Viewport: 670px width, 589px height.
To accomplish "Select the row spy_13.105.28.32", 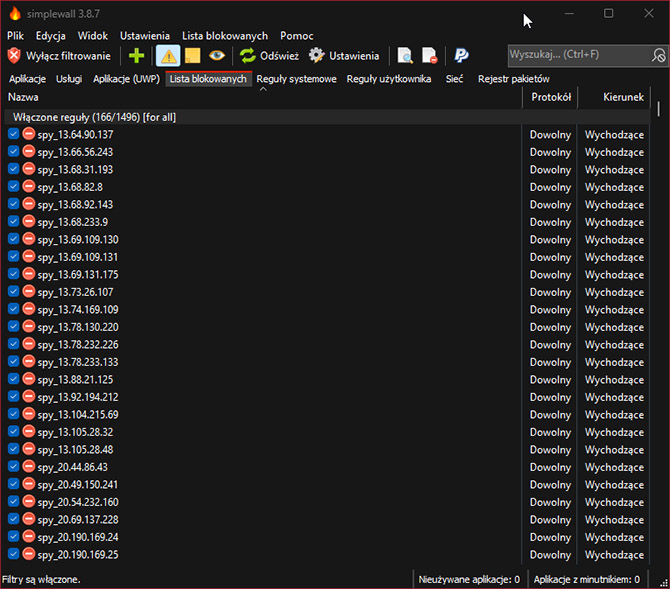I will (x=327, y=432).
